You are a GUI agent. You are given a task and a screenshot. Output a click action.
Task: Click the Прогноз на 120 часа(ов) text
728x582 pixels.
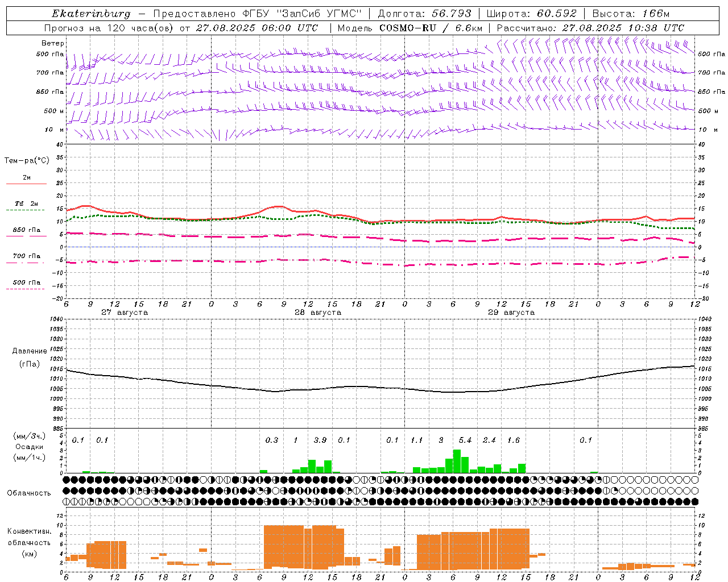[x=109, y=28]
